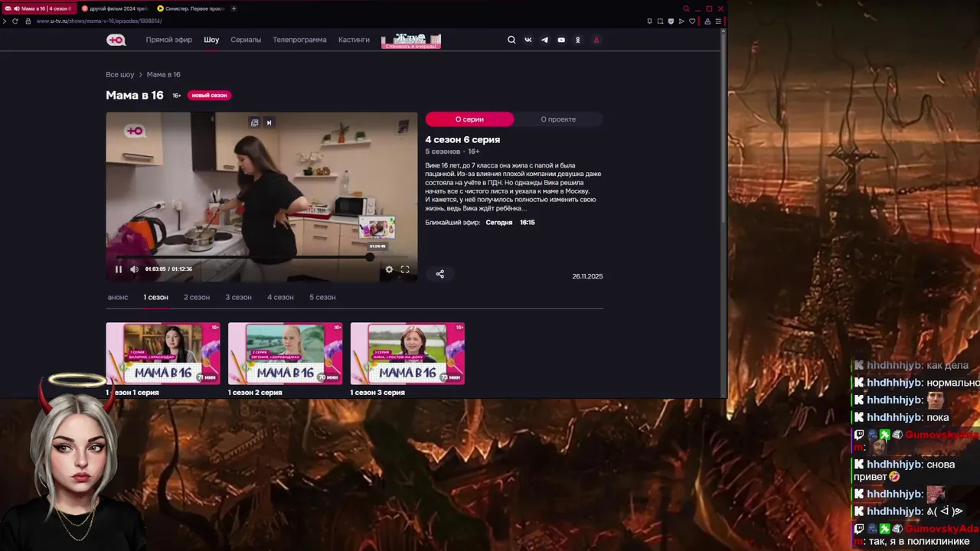
Task: Click the '16:15' next airing time
Action: [527, 223]
